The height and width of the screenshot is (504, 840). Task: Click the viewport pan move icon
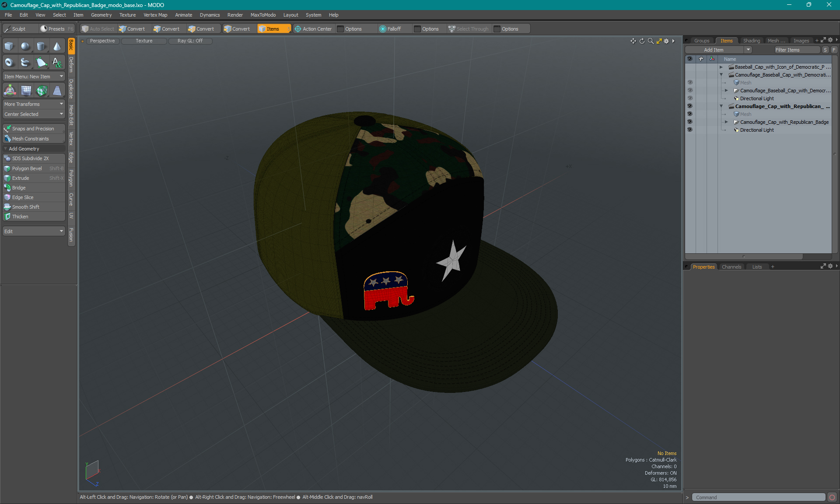[x=633, y=41]
